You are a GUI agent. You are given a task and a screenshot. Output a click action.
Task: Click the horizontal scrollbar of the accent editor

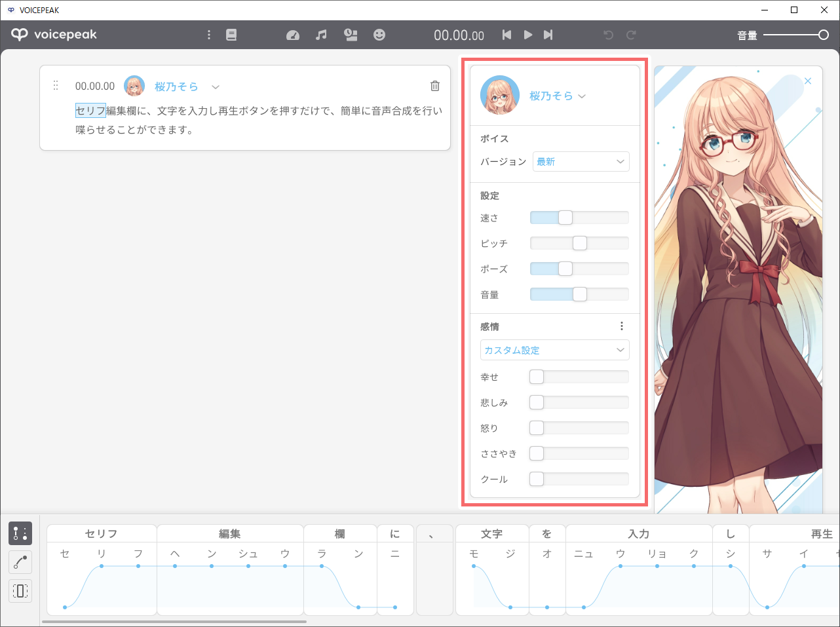[x=174, y=621]
